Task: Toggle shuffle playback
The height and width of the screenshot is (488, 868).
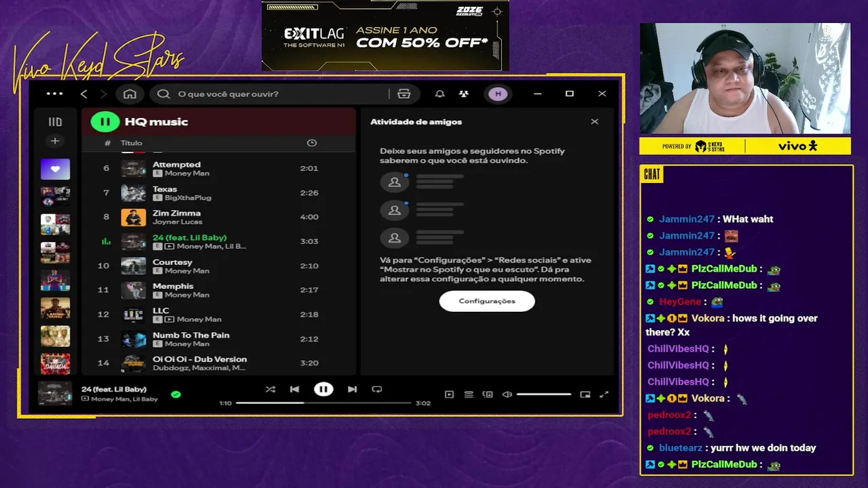Action: click(271, 389)
